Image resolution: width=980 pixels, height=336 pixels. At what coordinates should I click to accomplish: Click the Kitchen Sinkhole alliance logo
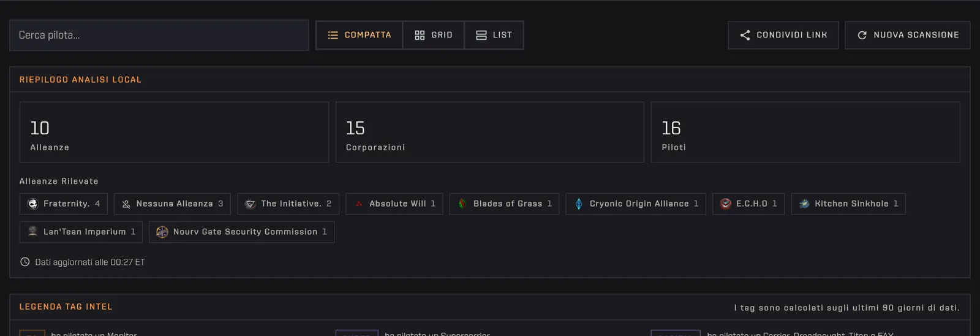click(804, 204)
